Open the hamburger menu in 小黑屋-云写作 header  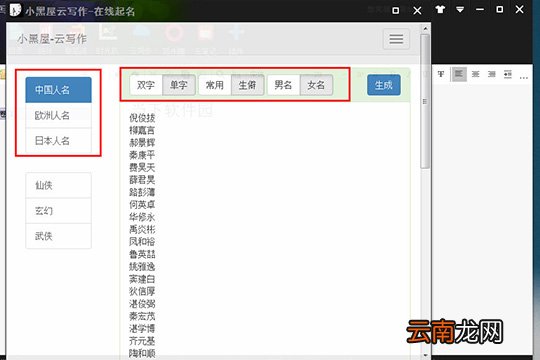click(x=396, y=39)
